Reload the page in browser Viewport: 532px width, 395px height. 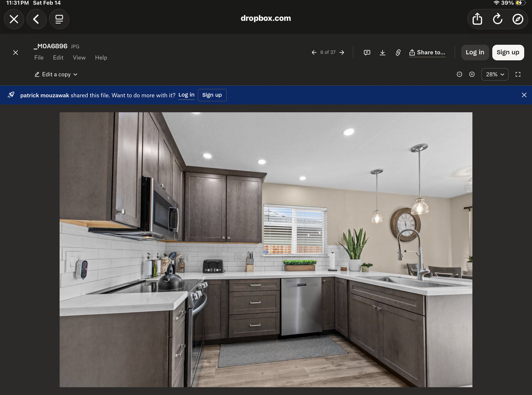(498, 19)
